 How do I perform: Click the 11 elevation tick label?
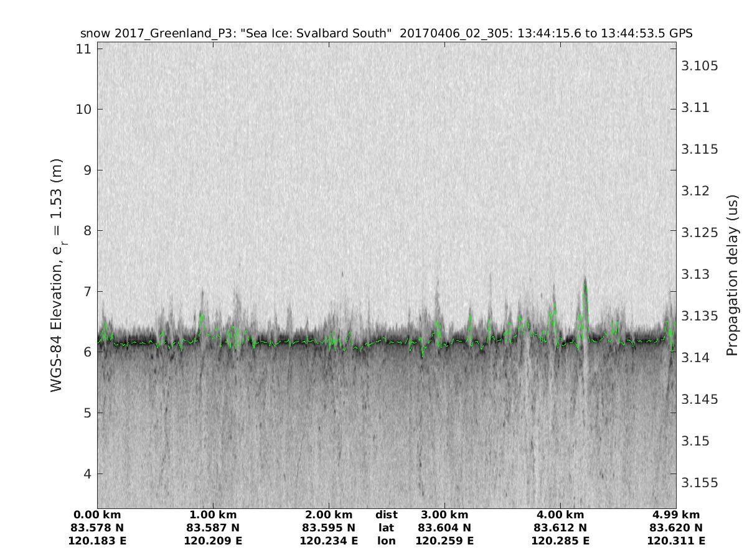coord(83,49)
